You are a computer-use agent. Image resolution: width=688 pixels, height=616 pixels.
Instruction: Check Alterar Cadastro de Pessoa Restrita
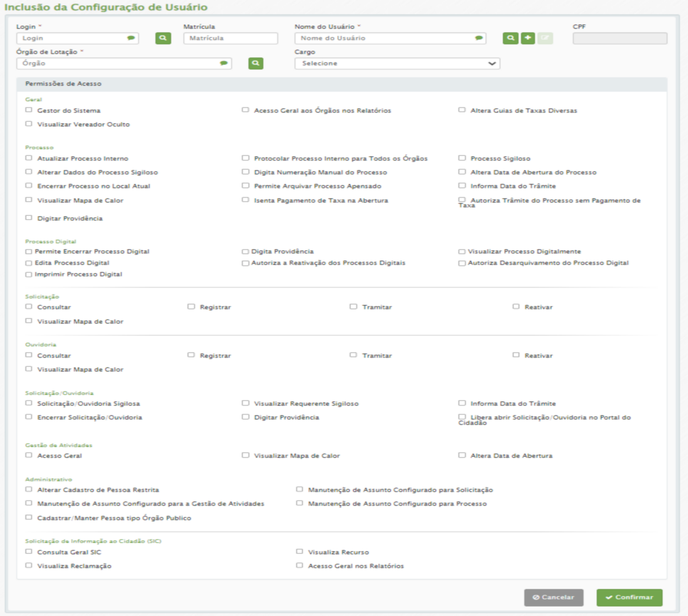pyautogui.click(x=29, y=489)
